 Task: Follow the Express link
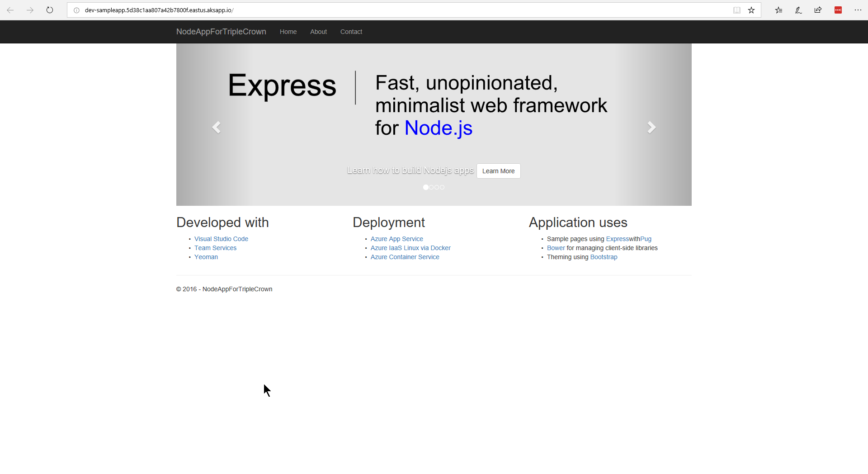(x=617, y=239)
